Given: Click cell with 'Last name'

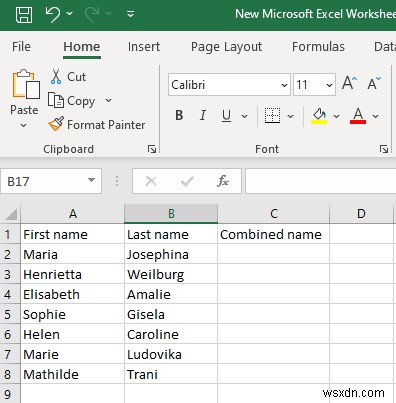Looking at the screenshot, I should pyautogui.click(x=171, y=234).
